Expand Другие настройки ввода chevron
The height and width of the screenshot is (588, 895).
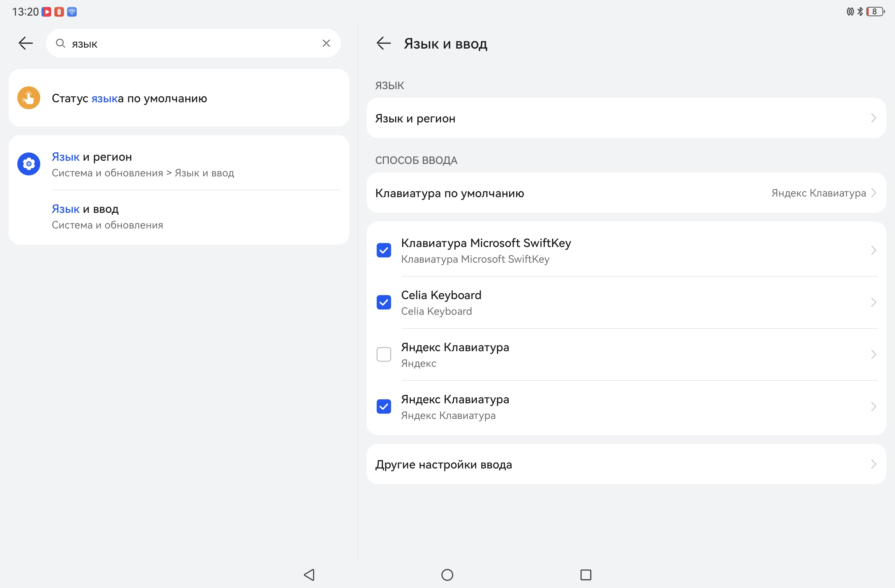coord(873,464)
